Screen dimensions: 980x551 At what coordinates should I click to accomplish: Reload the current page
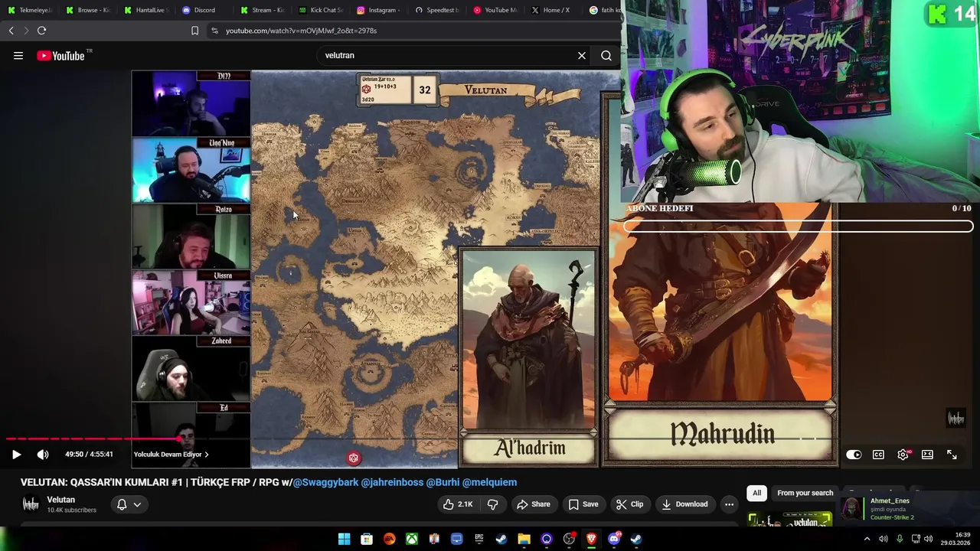click(41, 31)
